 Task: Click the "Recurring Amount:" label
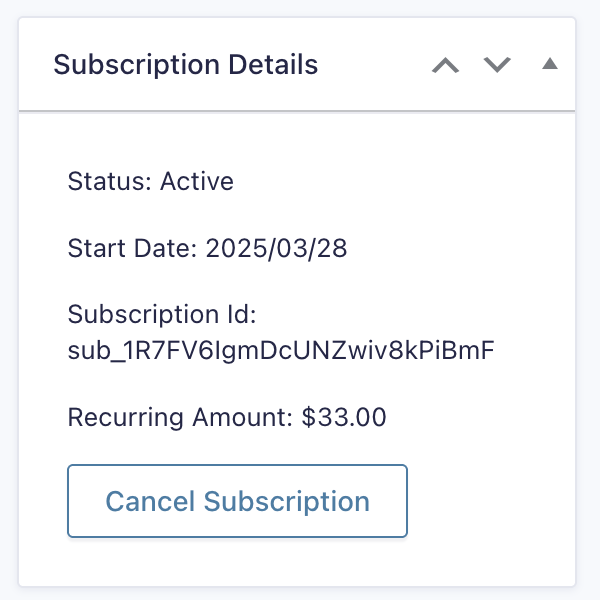pyautogui.click(x=181, y=418)
